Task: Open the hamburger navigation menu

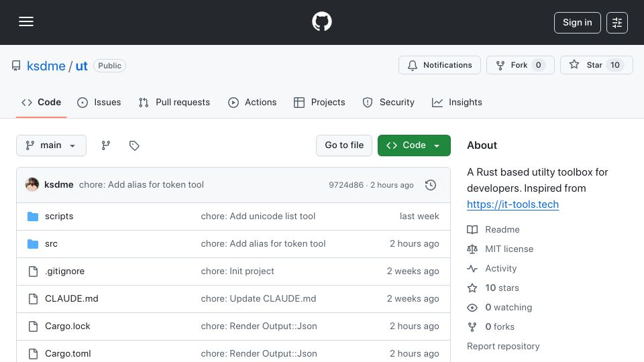Action: coord(26,21)
